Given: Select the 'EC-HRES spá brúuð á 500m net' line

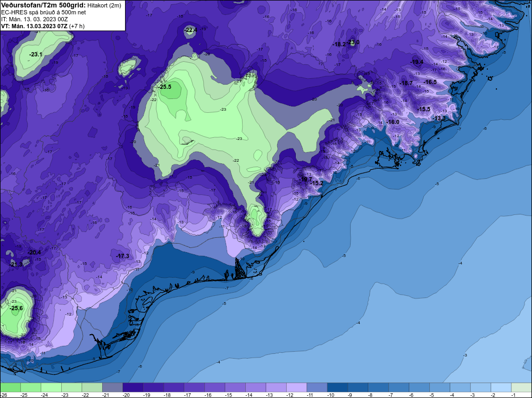Looking at the screenshot, I should tap(44, 12).
